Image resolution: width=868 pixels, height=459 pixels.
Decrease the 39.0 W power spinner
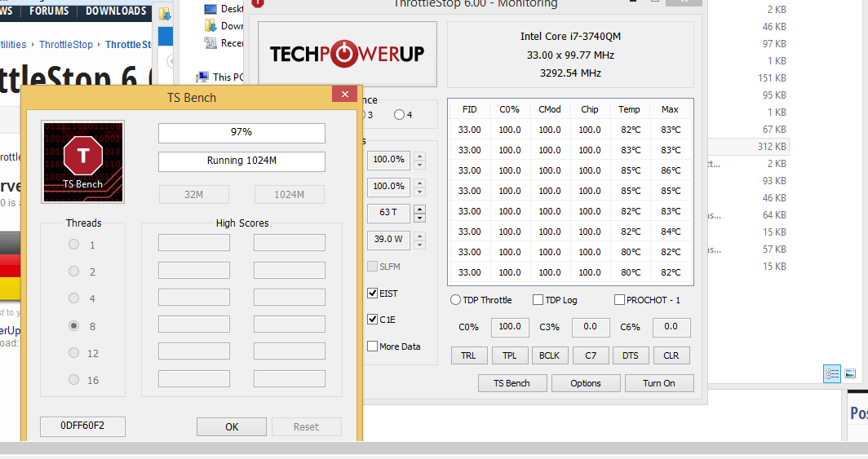point(419,245)
